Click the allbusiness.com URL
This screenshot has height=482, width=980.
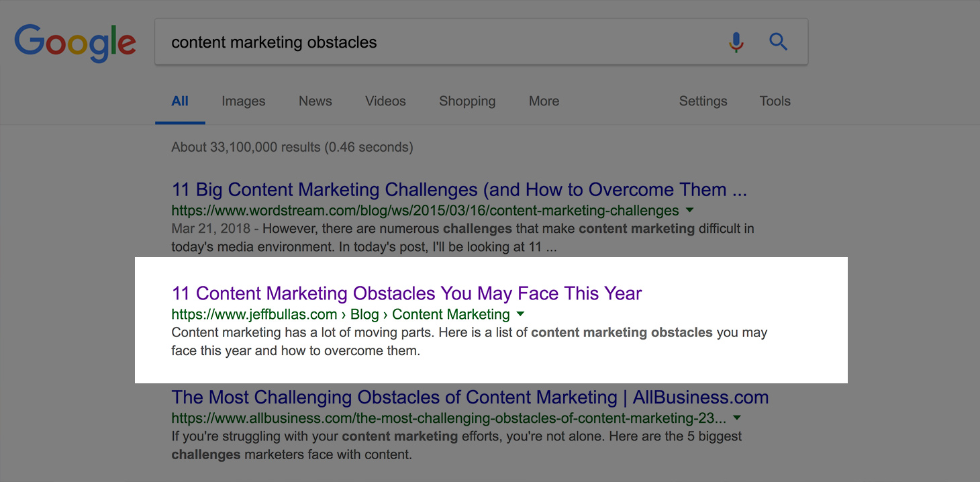pos(448,418)
